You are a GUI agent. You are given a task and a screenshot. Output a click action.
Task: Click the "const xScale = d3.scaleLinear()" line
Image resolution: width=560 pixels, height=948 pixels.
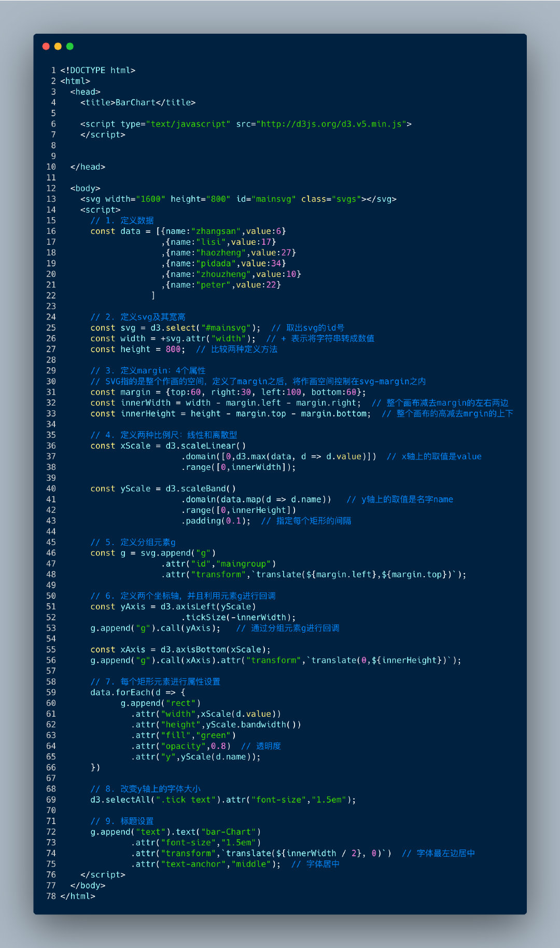click(168, 445)
